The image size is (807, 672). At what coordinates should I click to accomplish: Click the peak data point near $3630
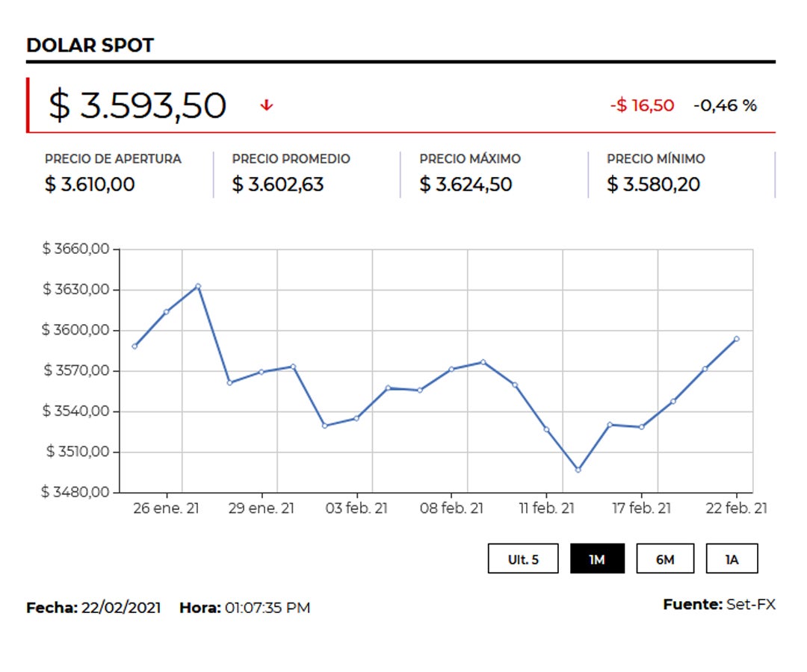pos(197,287)
